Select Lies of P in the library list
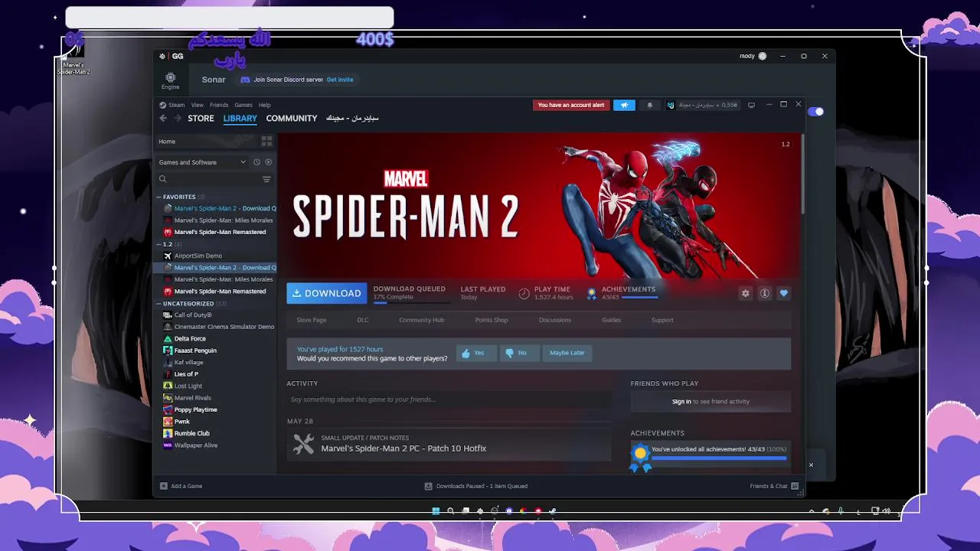980x551 pixels. tap(186, 374)
